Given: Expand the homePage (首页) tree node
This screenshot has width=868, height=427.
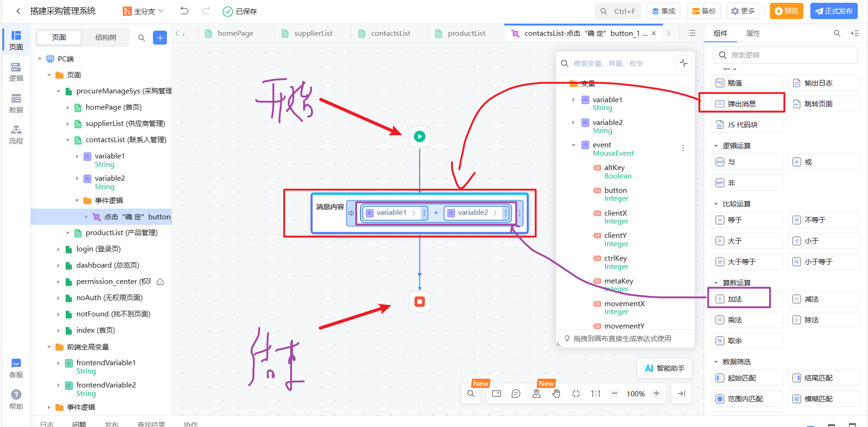Looking at the screenshot, I should point(68,108).
